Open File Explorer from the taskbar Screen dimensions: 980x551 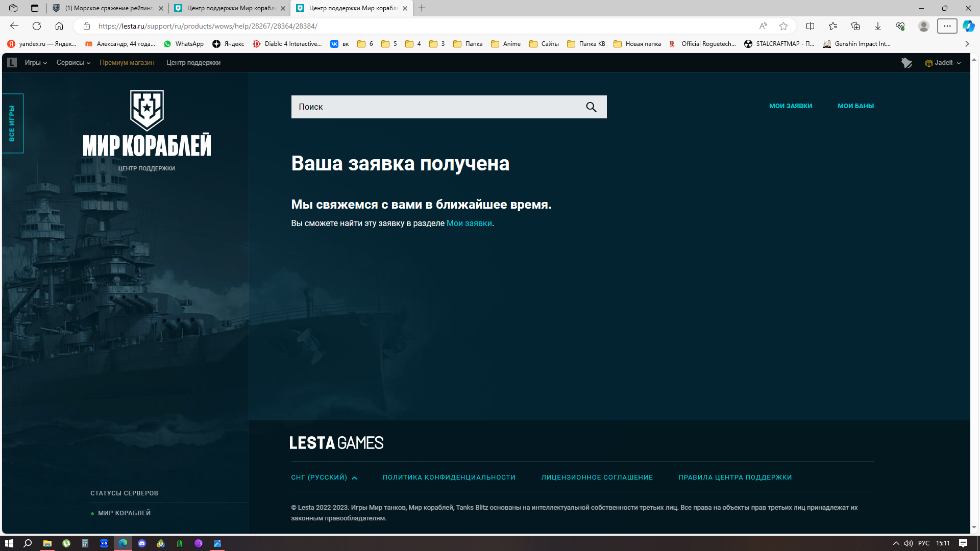click(47, 543)
